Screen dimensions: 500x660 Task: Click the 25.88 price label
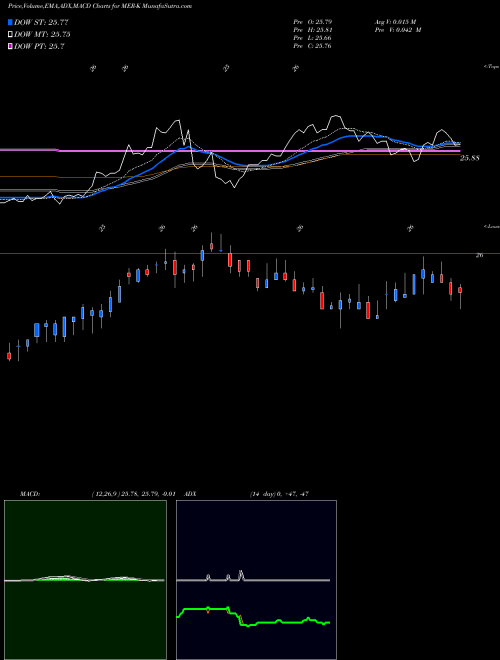click(470, 158)
